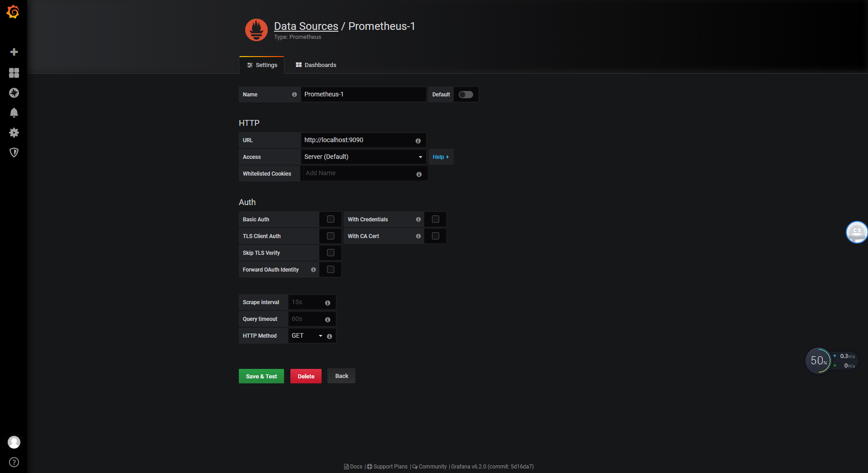Click the info icon beside Forward OAuth Identity

(x=313, y=270)
